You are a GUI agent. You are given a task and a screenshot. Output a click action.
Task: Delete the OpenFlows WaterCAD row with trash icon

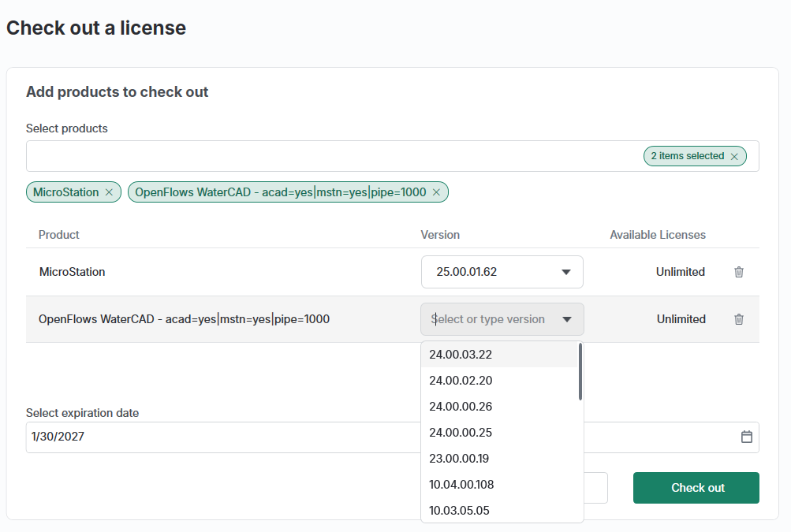pos(738,319)
